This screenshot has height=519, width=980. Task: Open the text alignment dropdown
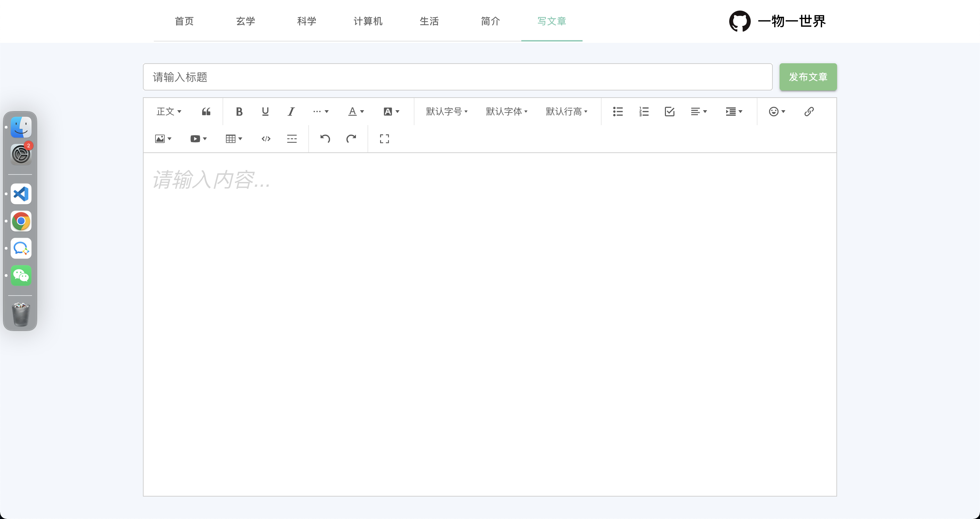point(699,112)
